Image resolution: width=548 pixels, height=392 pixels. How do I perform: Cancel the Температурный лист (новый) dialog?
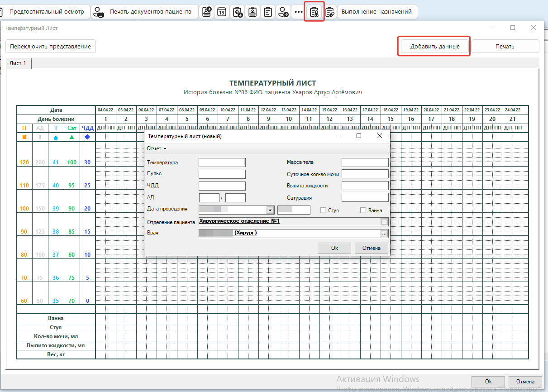pos(372,248)
